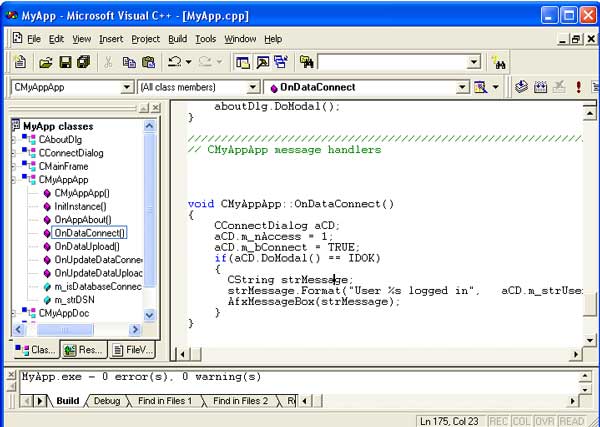Viewport: 600px width, 427px height.
Task: Toggle the Workspace window icon
Action: tap(243, 62)
